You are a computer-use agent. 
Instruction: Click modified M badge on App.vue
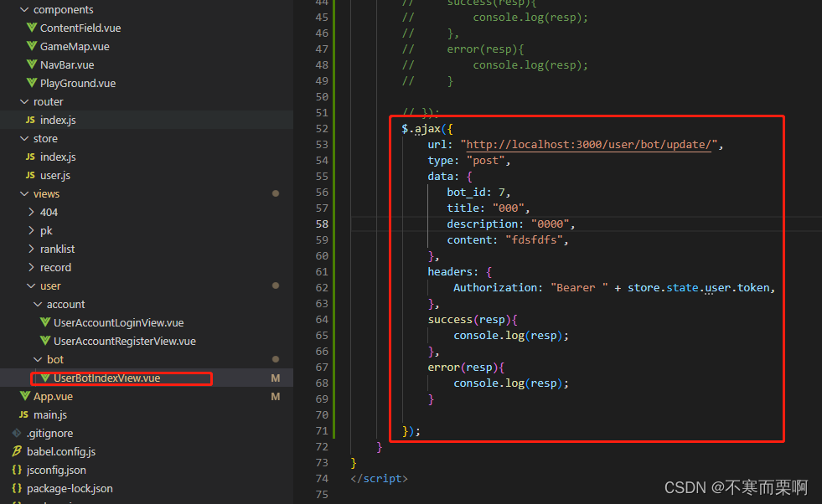(x=275, y=397)
